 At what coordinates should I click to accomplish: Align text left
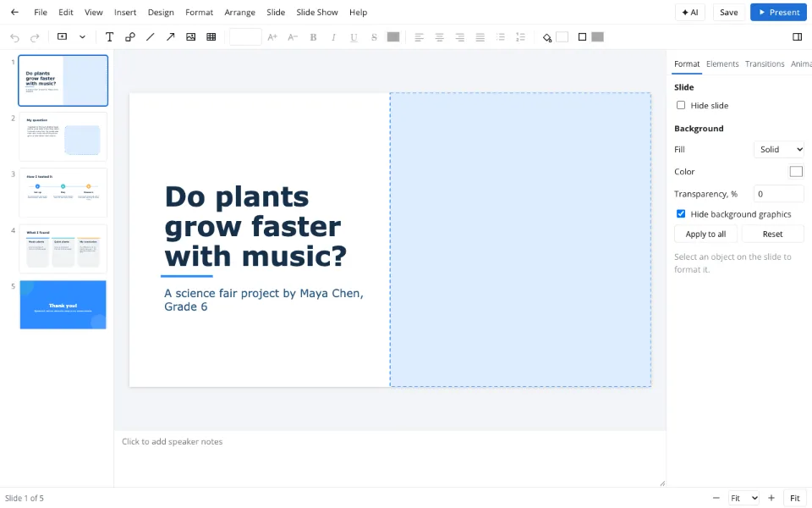tap(419, 36)
